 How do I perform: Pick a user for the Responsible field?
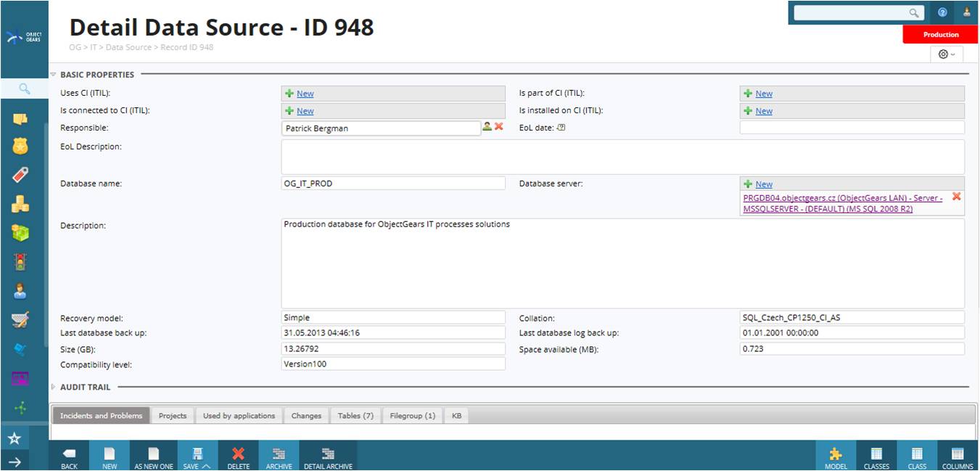(487, 126)
